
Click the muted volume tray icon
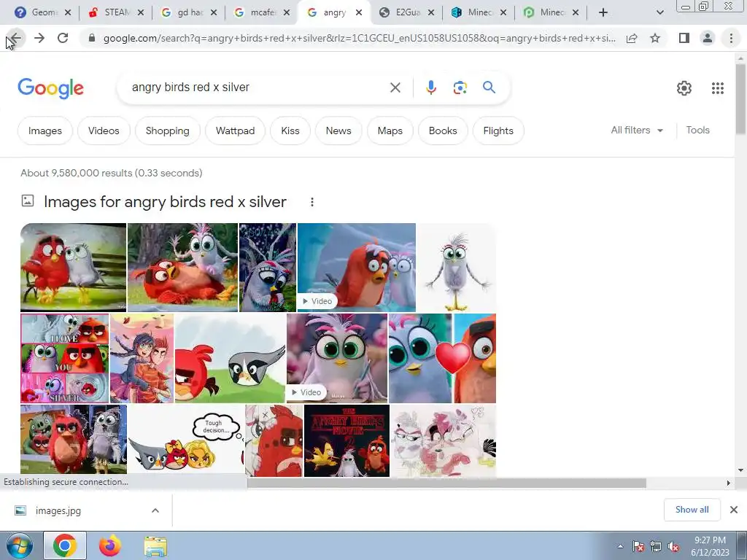click(x=673, y=547)
